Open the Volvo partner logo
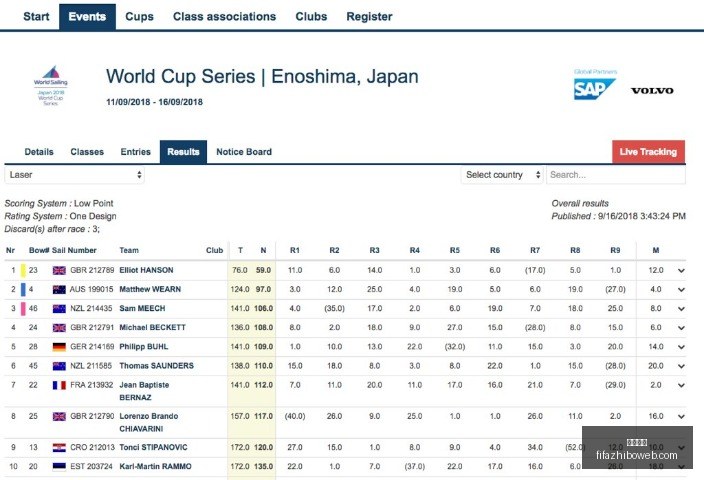 652,91
